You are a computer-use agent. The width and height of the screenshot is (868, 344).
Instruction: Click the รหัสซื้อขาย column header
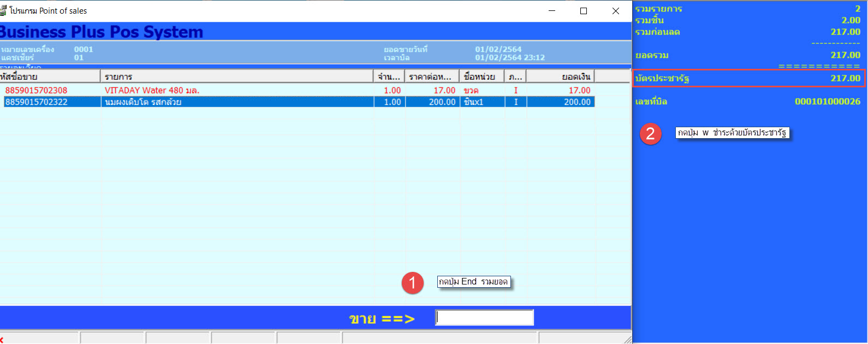49,76
